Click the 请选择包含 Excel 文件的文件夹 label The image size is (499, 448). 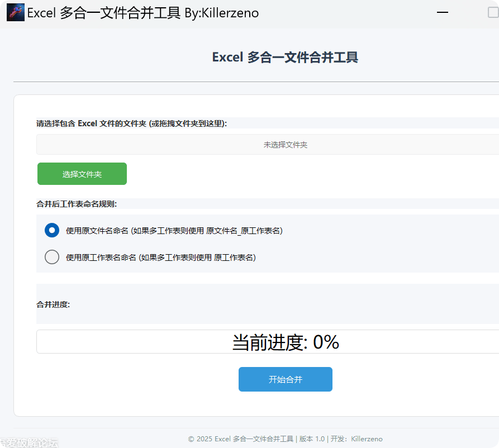[x=132, y=123]
